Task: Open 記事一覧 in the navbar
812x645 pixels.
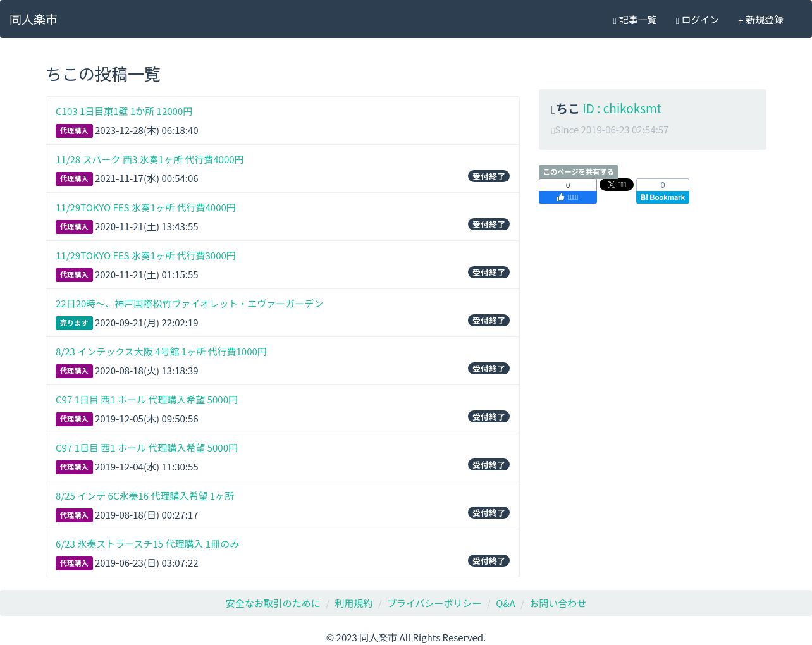Action: (635, 20)
